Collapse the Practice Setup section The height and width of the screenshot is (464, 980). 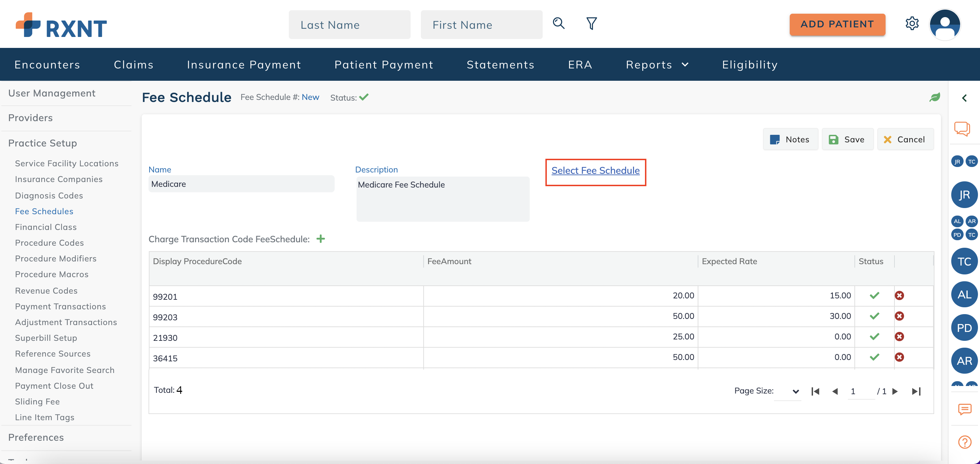click(43, 143)
